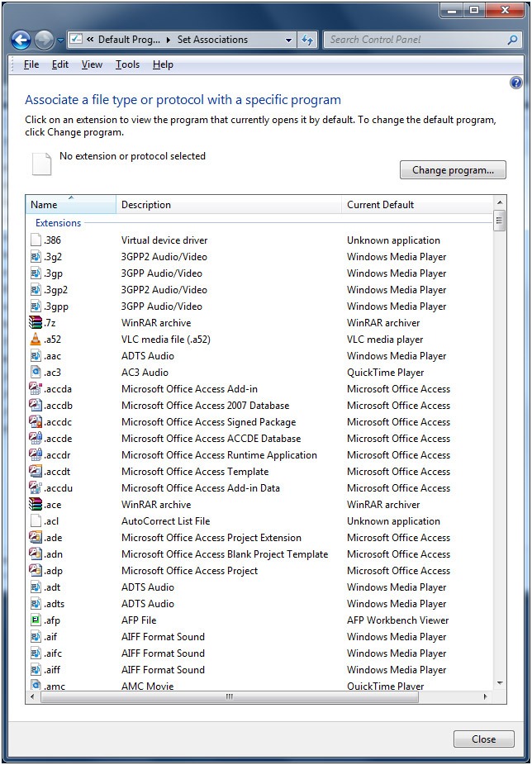Image resolution: width=532 pixels, height=765 pixels.
Task: Collapse the Extensions group header
Action: coord(58,223)
